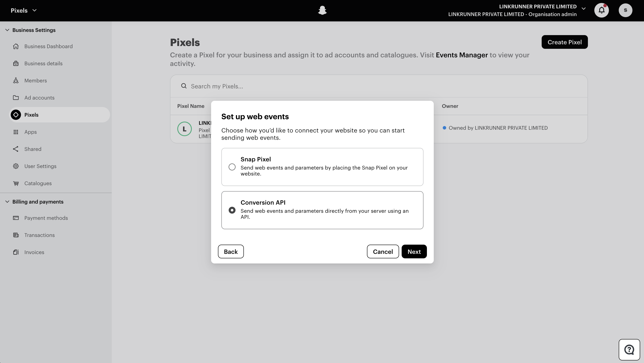Click the Catalogues cart icon
This screenshot has height=363, width=644.
pos(16,183)
